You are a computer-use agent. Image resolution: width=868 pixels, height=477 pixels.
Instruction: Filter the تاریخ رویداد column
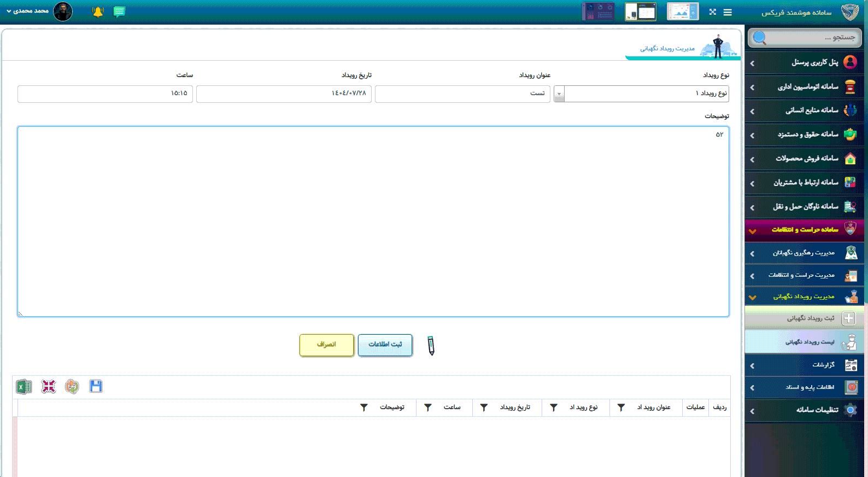[484, 408]
